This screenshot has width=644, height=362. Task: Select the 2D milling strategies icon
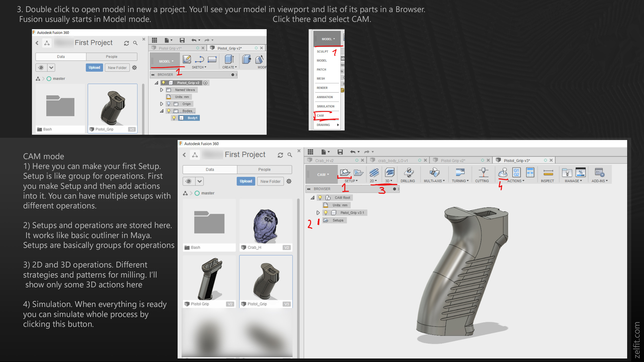(x=374, y=172)
